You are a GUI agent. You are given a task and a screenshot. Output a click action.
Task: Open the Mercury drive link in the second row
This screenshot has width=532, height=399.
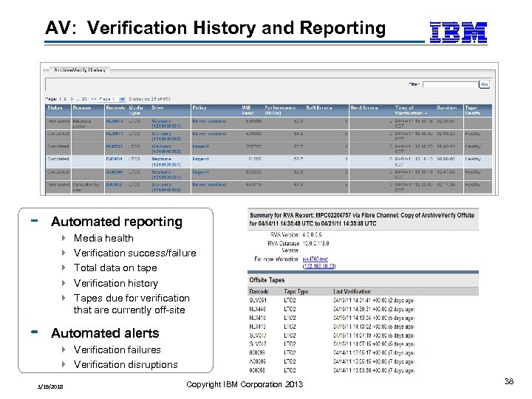click(x=162, y=134)
